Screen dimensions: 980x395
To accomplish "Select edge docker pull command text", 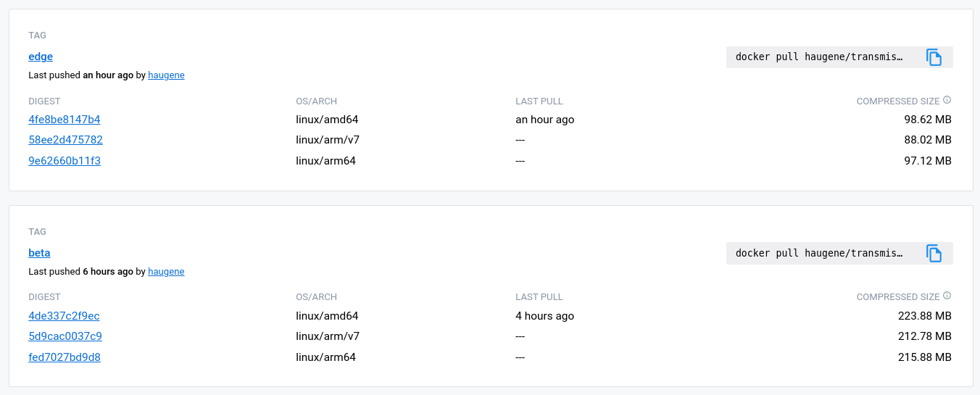I will pyautogui.click(x=820, y=57).
